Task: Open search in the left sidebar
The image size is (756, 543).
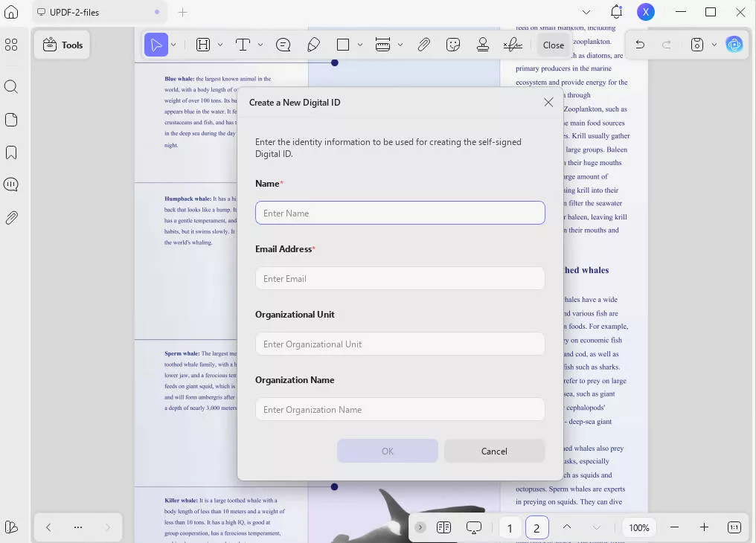Action: [11, 86]
